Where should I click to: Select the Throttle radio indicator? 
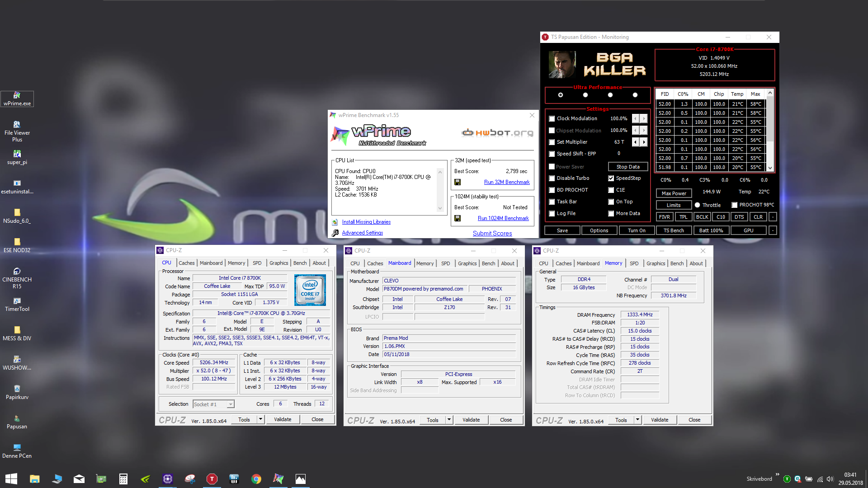(x=698, y=205)
